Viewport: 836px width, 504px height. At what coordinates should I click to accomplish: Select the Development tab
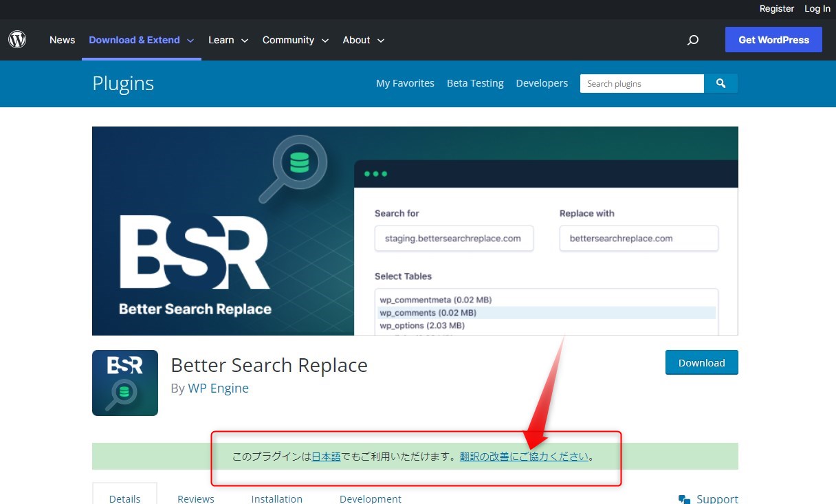(370, 498)
